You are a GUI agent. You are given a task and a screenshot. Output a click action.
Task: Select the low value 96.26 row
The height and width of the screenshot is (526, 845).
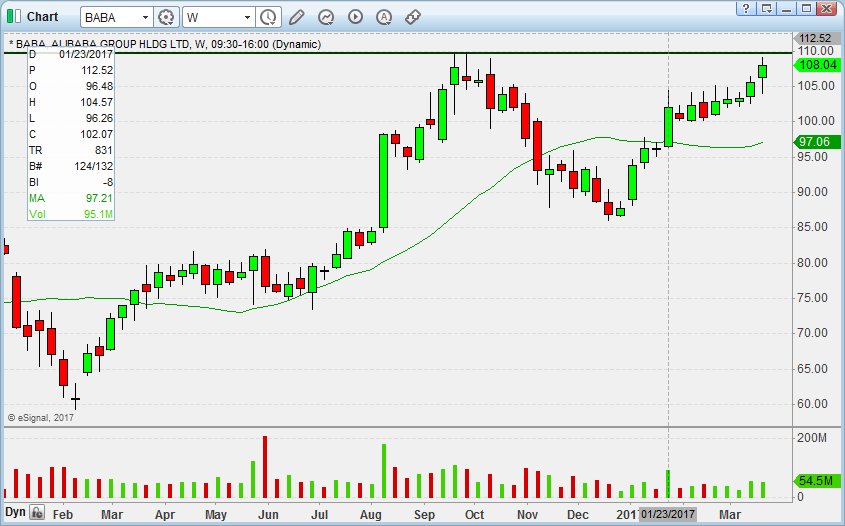click(x=71, y=118)
